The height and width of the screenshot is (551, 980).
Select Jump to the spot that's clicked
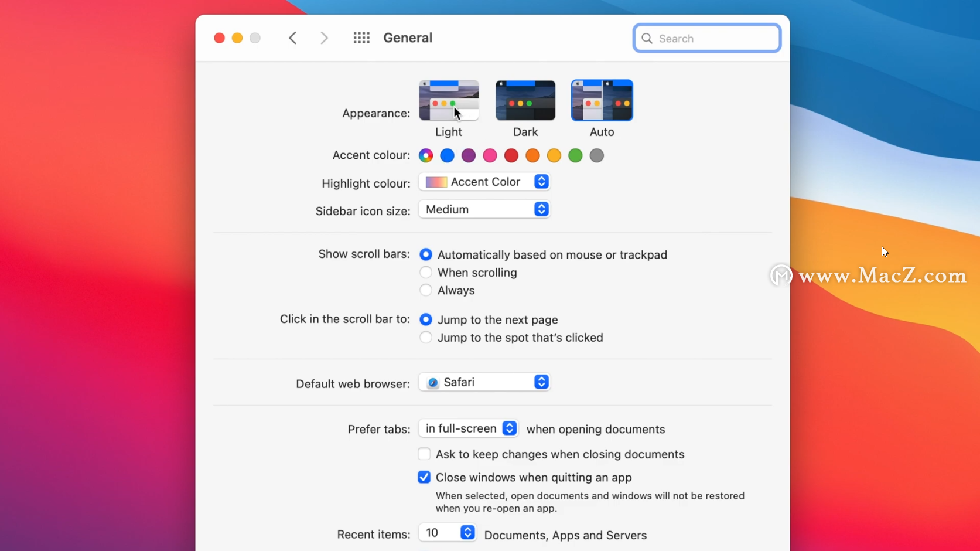coord(426,338)
